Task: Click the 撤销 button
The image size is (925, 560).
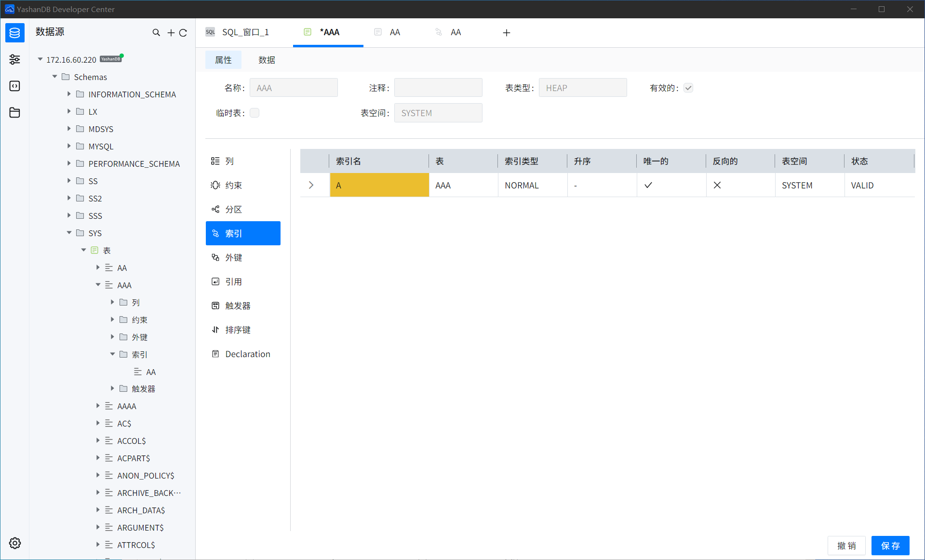Action: pos(846,546)
